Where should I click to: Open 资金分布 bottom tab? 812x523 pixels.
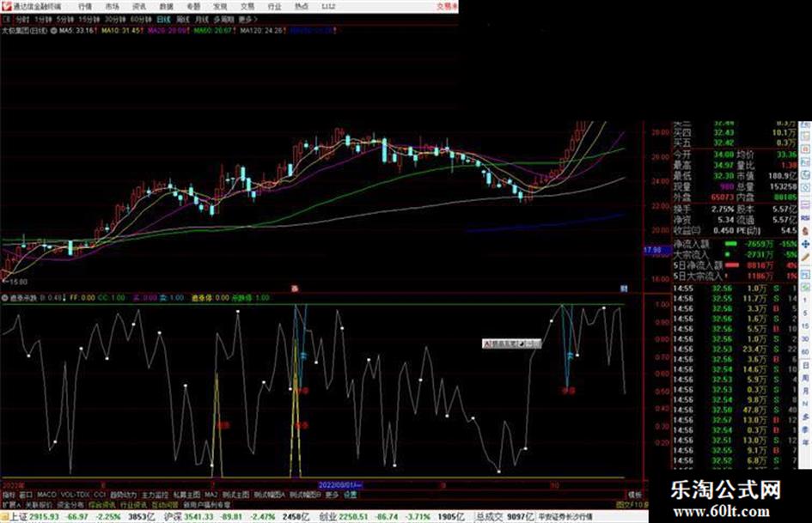70,504
